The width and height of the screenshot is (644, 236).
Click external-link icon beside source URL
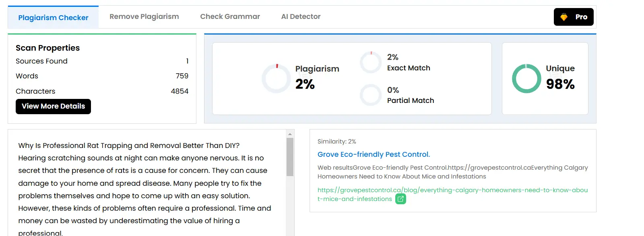click(400, 199)
